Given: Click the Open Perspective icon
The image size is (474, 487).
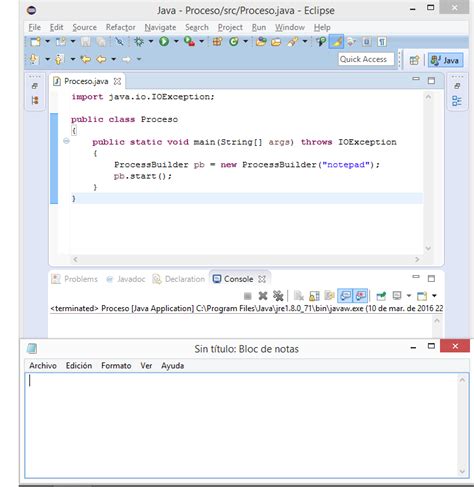Looking at the screenshot, I should (414, 60).
